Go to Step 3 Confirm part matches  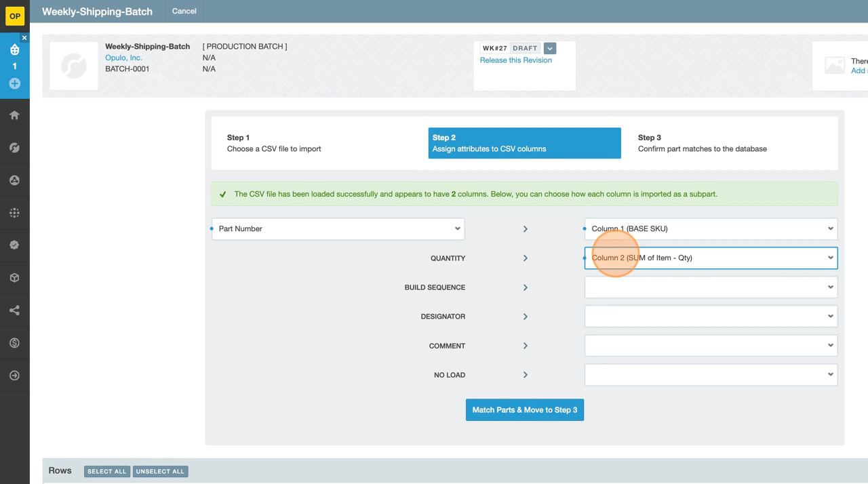(x=702, y=143)
